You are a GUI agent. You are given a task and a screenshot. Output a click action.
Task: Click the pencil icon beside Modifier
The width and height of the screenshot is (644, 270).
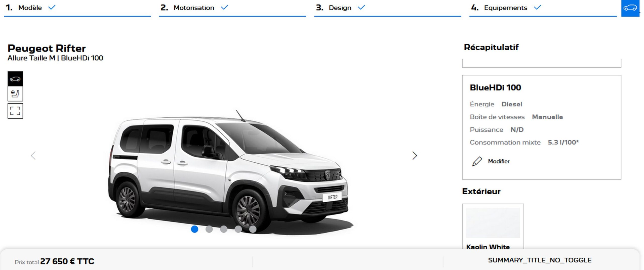point(477,161)
